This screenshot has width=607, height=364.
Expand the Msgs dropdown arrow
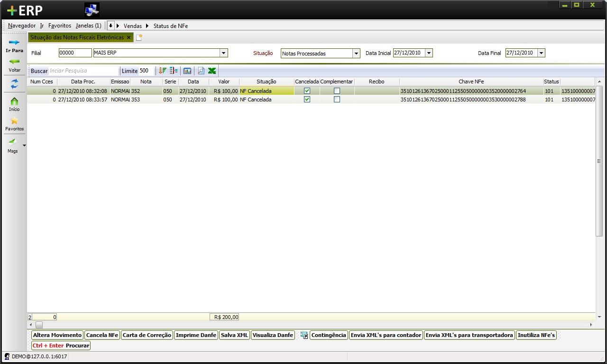(24, 146)
